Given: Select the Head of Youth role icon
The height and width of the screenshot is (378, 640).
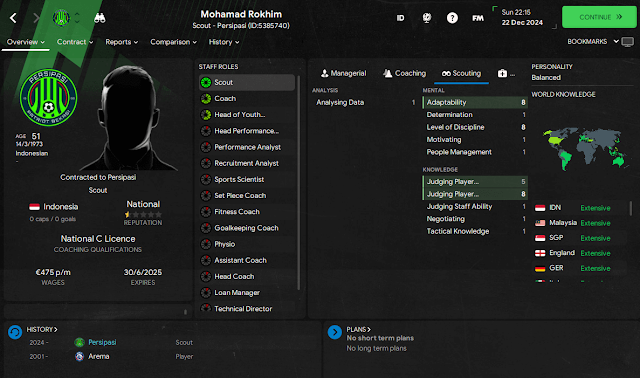Looking at the screenshot, I should tap(206, 115).
